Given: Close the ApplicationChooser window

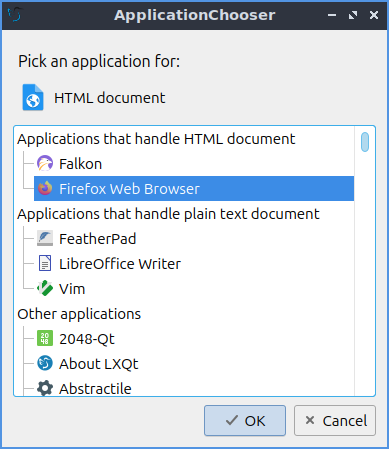Looking at the screenshot, I should [374, 15].
